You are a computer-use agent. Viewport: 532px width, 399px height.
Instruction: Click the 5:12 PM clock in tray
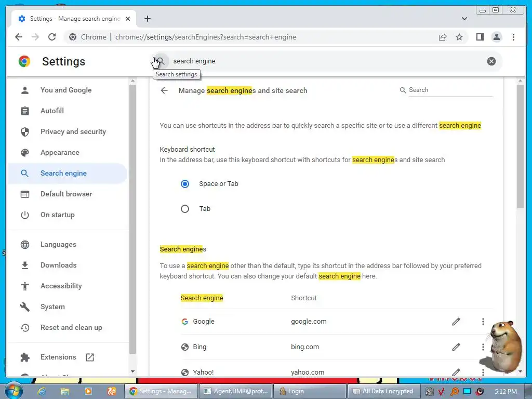[x=506, y=391]
